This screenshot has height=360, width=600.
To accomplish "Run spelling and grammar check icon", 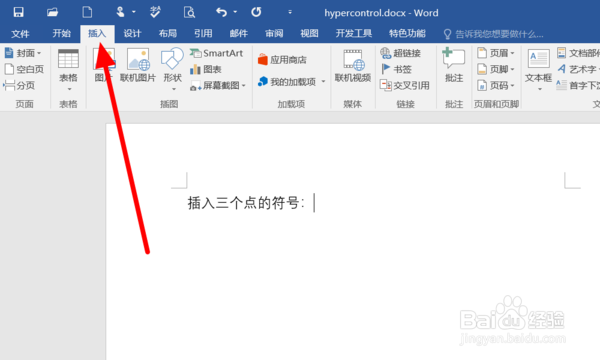I will tap(155, 12).
